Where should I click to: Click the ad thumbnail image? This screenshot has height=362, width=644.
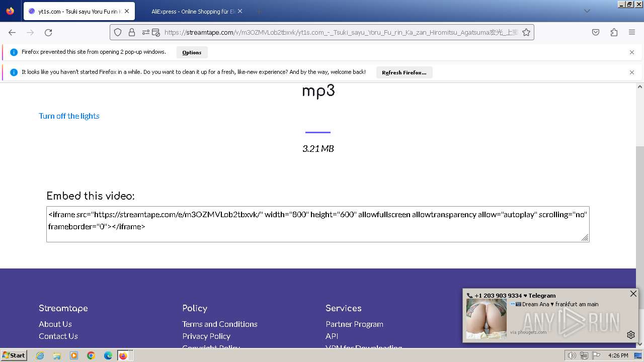coord(486,319)
